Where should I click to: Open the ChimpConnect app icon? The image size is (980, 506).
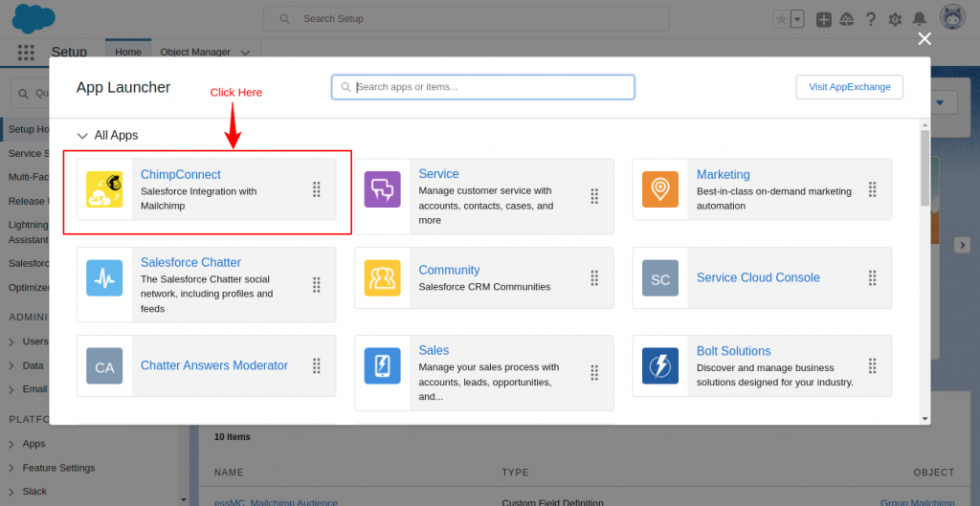pos(104,189)
